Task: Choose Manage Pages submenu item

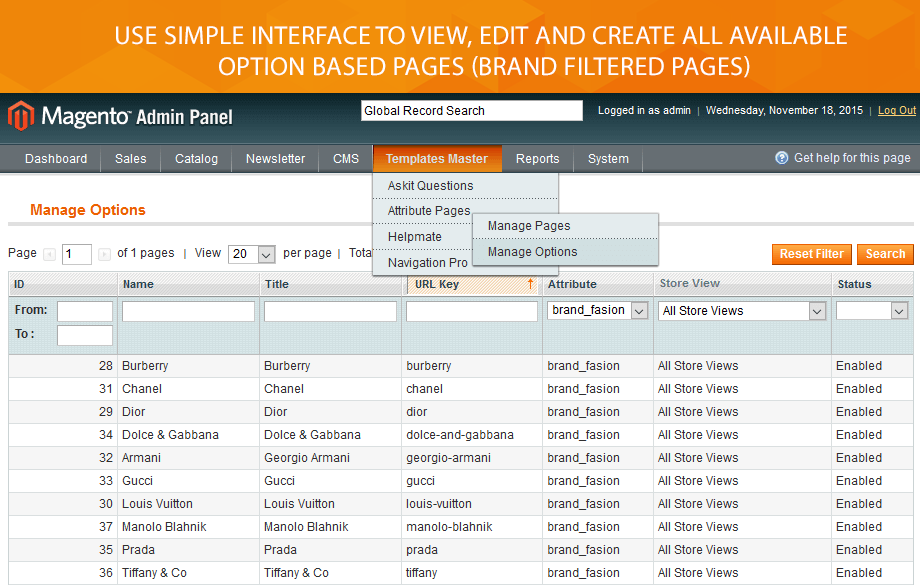Action: click(x=565, y=226)
